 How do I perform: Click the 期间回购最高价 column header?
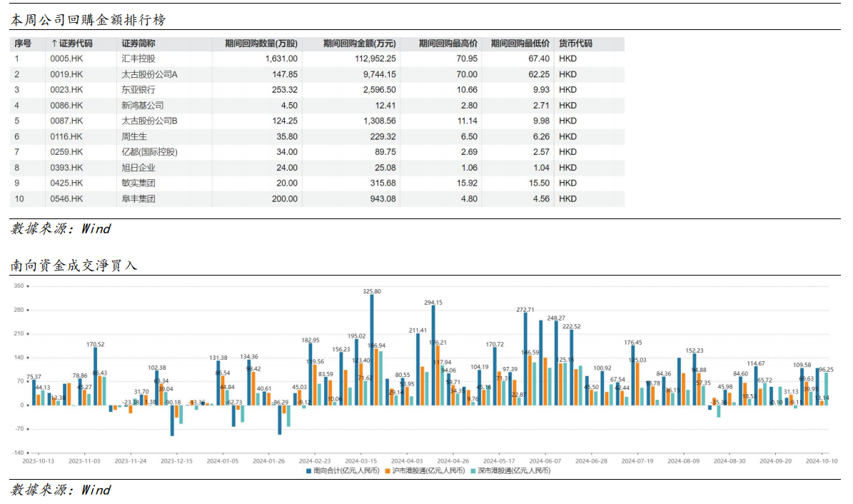coord(448,44)
